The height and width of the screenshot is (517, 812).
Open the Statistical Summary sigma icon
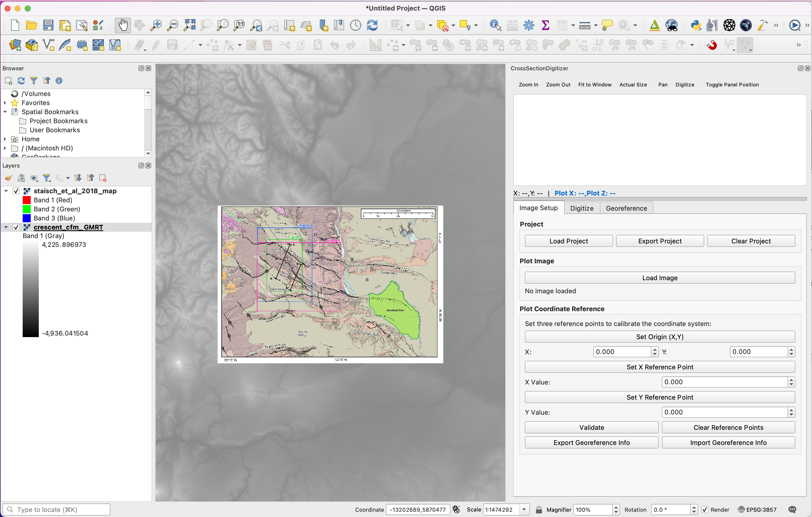click(545, 25)
